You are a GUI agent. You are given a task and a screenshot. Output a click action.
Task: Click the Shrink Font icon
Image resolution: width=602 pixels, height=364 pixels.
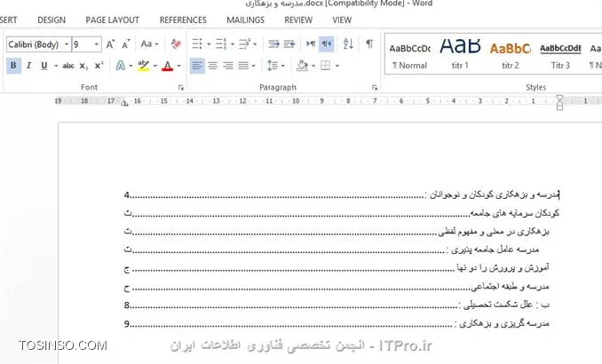point(126,44)
